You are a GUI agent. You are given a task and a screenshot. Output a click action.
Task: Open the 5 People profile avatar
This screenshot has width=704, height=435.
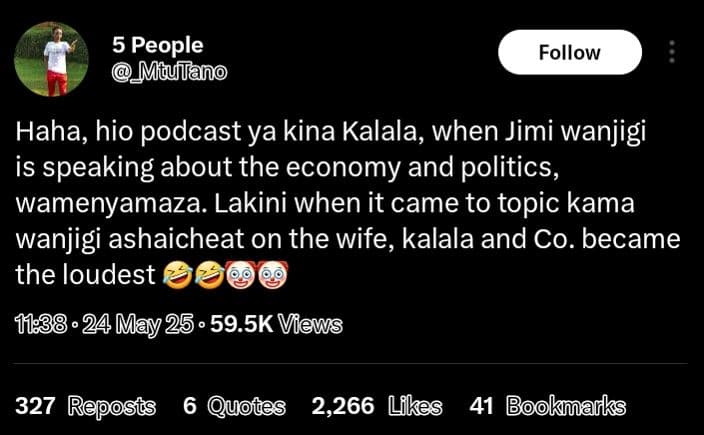click(51, 59)
